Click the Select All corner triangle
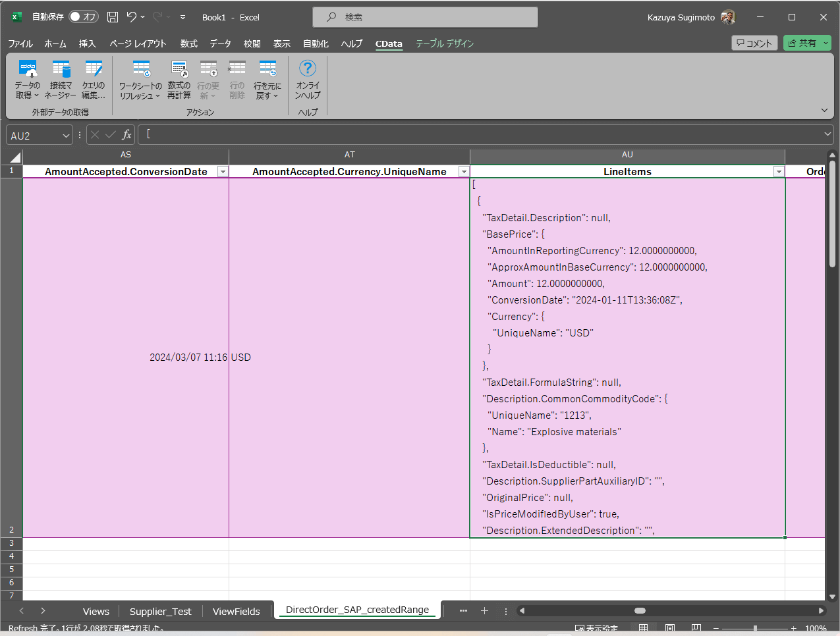The width and height of the screenshot is (840, 636). pyautogui.click(x=14, y=157)
